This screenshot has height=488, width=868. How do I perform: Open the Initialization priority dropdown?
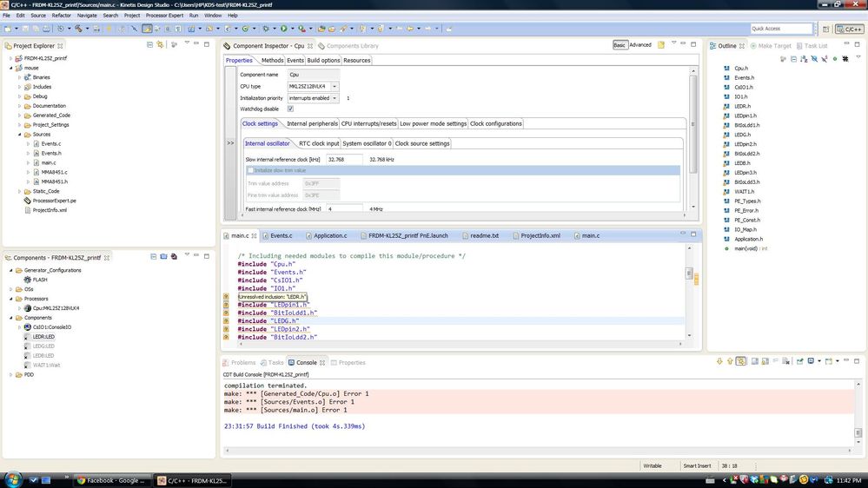coord(335,98)
